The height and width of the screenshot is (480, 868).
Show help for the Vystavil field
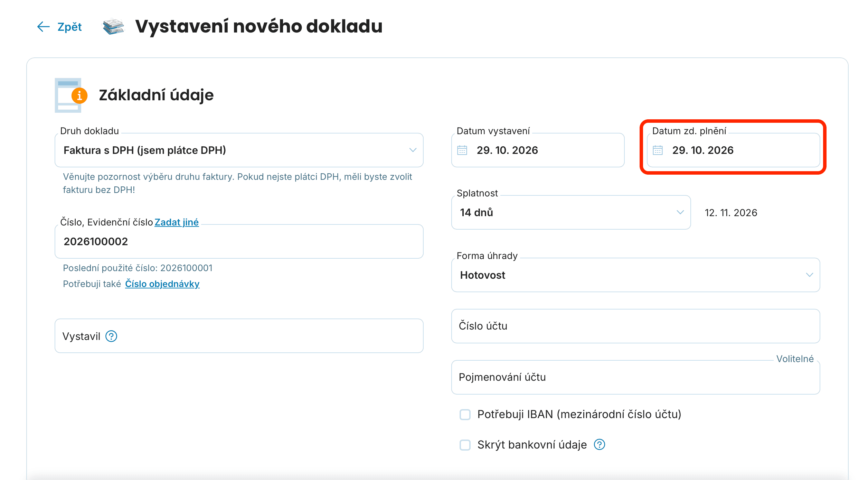pyautogui.click(x=111, y=336)
